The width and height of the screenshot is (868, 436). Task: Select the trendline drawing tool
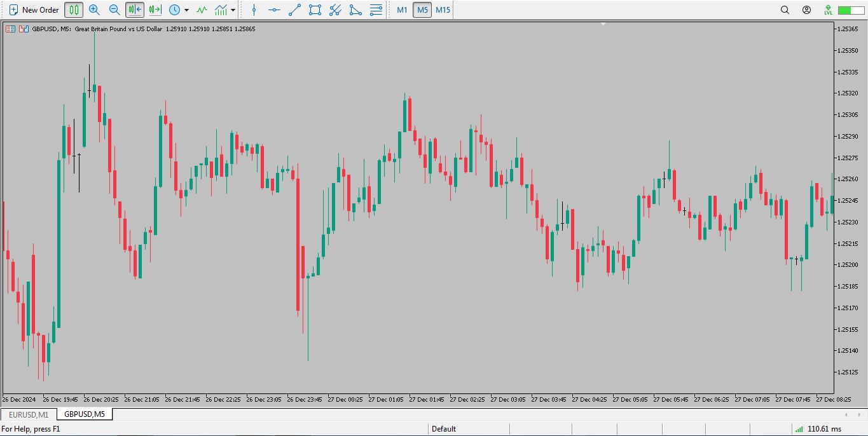point(294,10)
